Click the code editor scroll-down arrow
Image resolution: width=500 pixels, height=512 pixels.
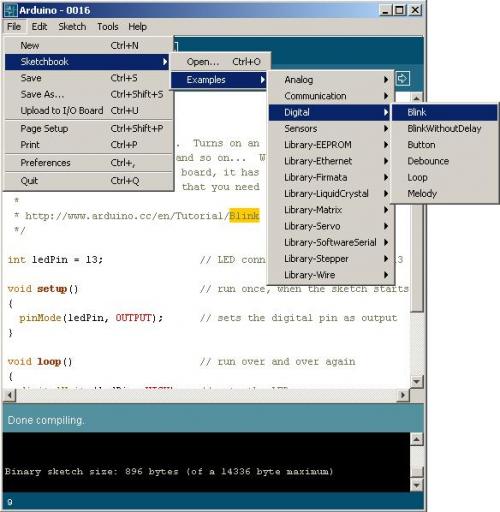[x=416, y=381]
